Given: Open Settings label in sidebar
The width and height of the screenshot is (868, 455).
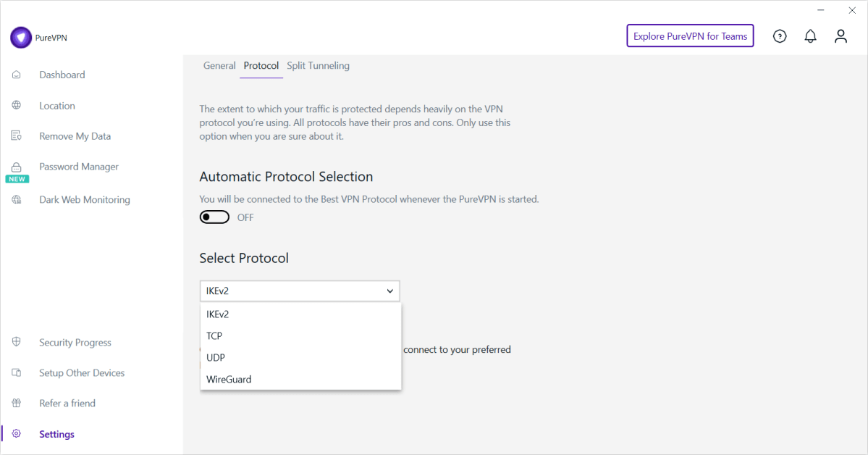Looking at the screenshot, I should click(56, 434).
